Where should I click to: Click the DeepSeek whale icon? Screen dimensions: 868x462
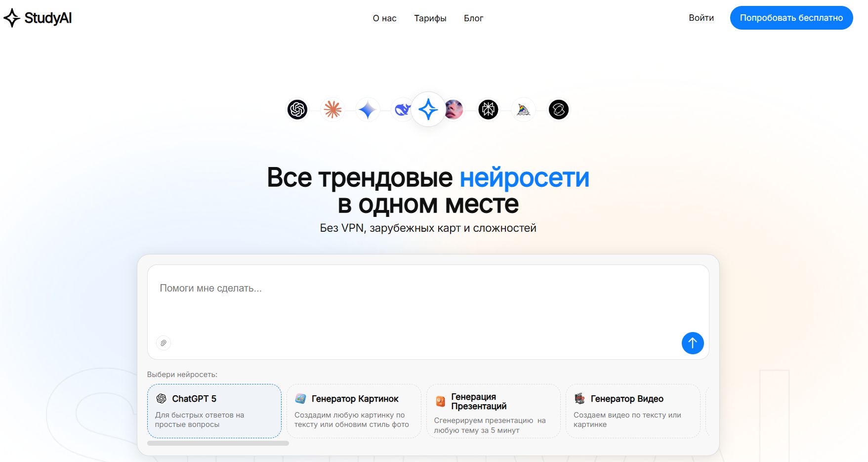[x=403, y=110]
